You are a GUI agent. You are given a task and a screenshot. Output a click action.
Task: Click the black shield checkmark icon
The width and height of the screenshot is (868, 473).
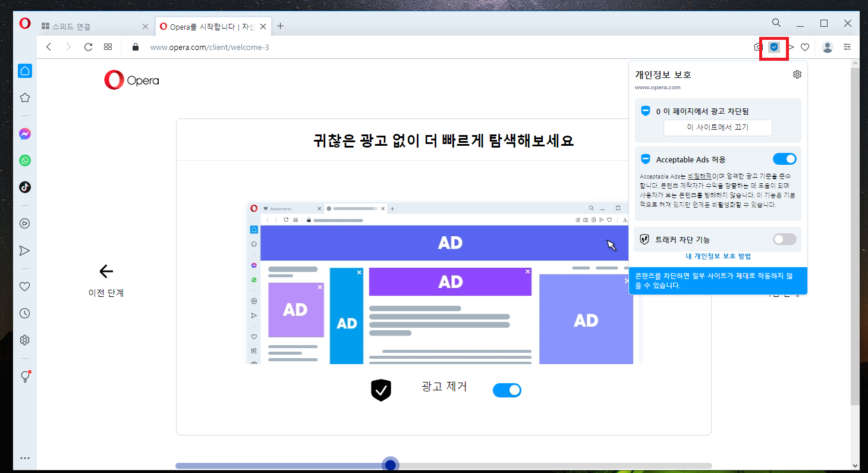(x=381, y=390)
